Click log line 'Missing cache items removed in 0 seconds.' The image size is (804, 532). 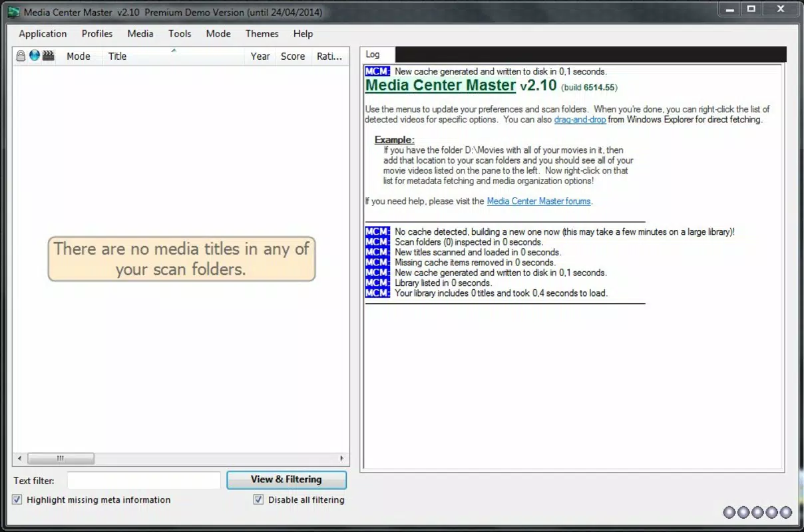point(475,263)
